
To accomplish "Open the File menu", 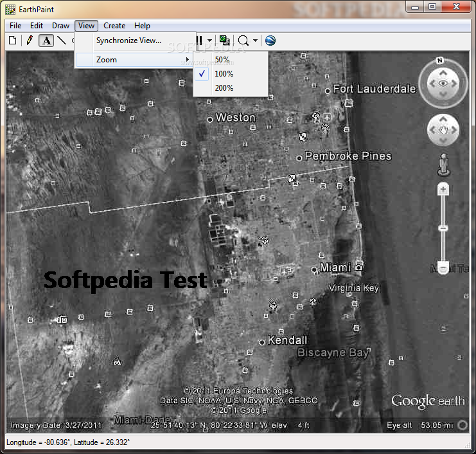I will point(15,26).
